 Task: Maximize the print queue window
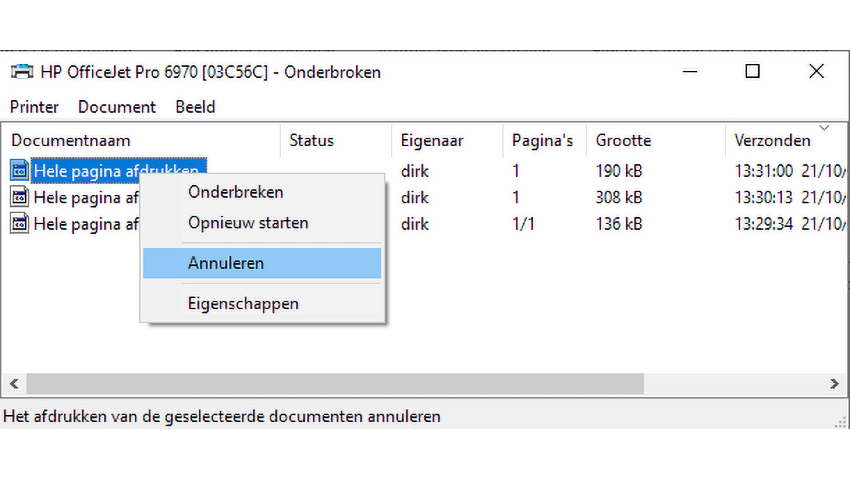point(752,71)
